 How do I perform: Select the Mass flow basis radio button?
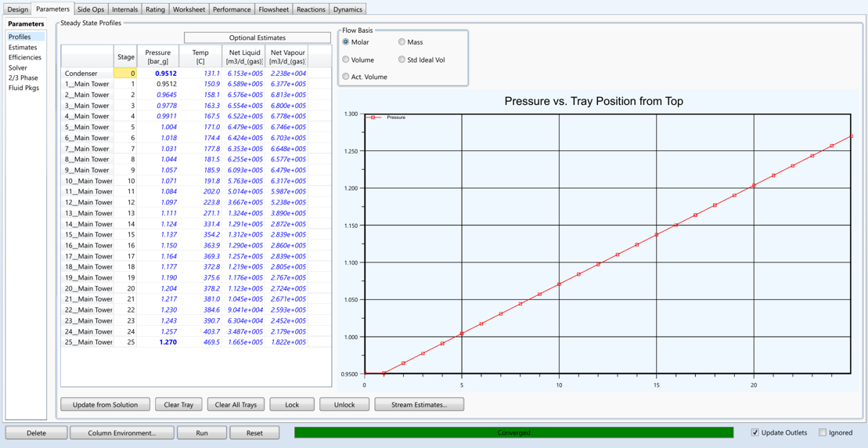pos(402,42)
